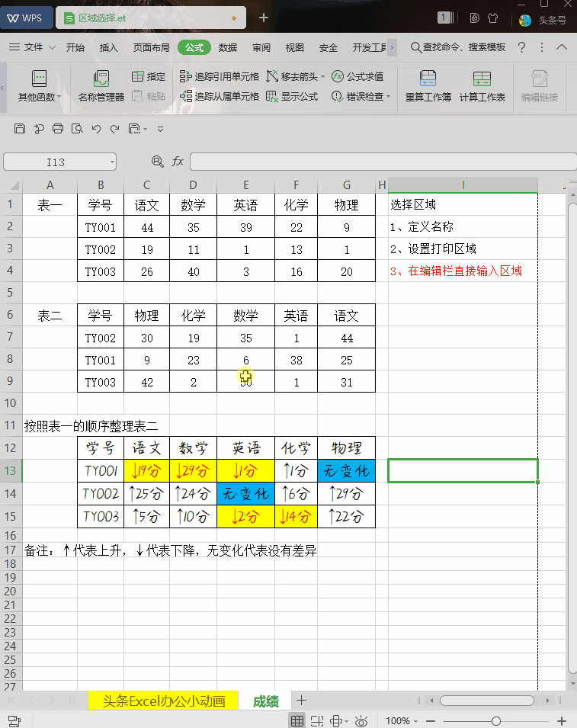The width and height of the screenshot is (577, 728).
Task: Click the vertical scrollbar thumb
Action: 572,438
